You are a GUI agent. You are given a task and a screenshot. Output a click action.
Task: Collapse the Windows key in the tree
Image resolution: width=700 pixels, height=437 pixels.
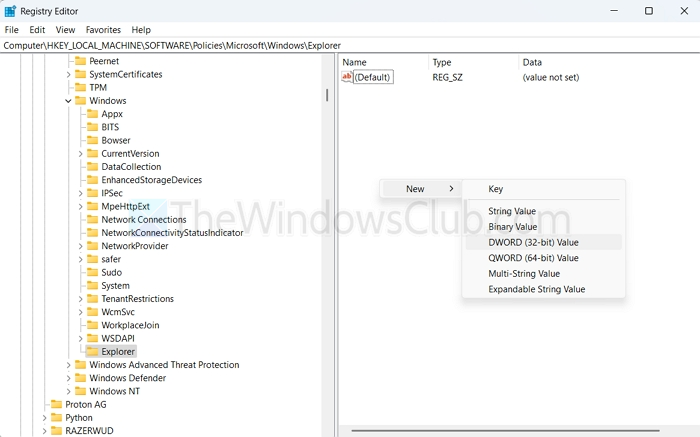[x=68, y=101]
